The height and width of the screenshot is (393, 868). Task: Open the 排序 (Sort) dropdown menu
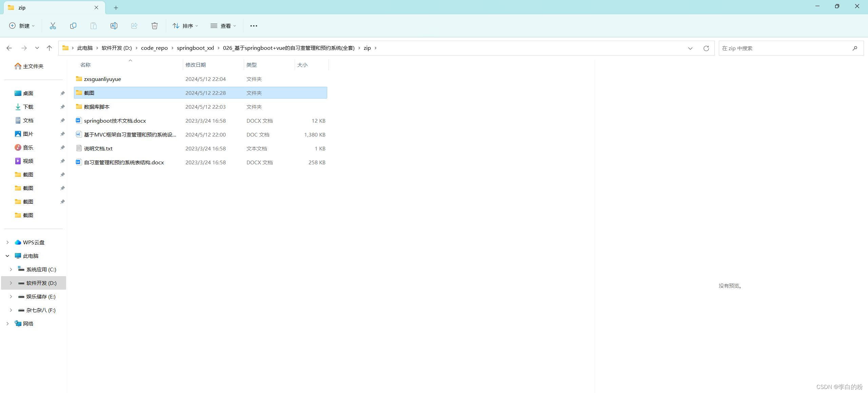pyautogui.click(x=185, y=26)
